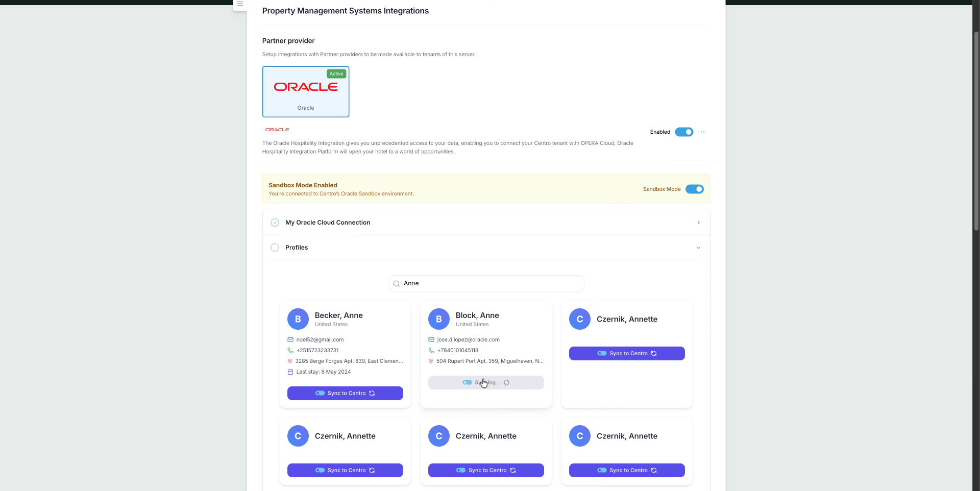Viewport: 980px width, 491px height.
Task: Collapse the Profiles section chevron
Action: 698,248
